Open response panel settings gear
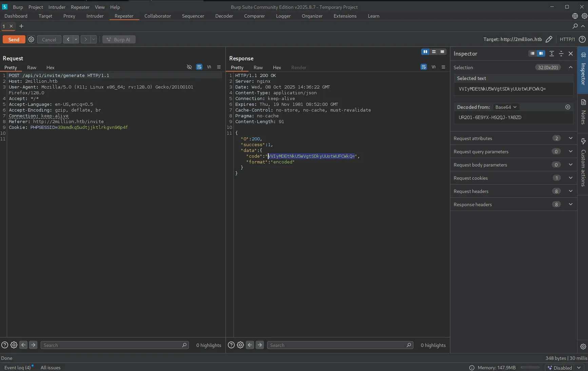This screenshot has height=371, width=588. (240, 345)
